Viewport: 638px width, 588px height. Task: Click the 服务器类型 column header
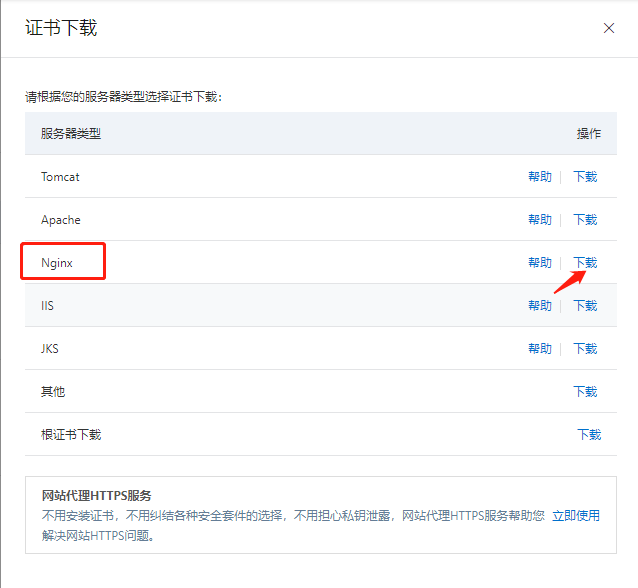click(x=71, y=134)
